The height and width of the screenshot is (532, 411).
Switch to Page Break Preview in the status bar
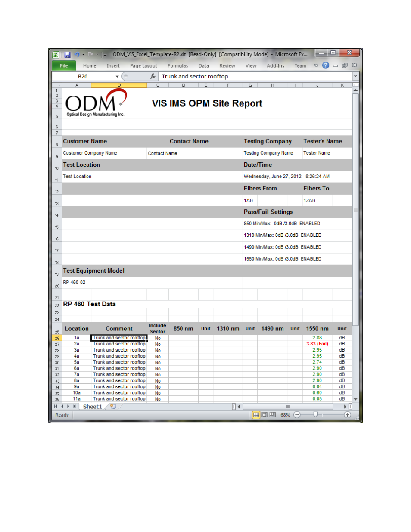272,415
